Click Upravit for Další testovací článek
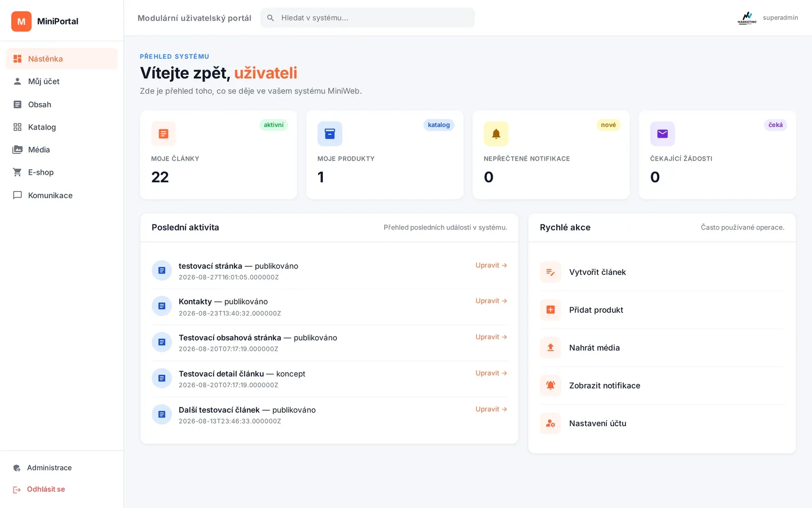This screenshot has height=508, width=812. pos(491,409)
